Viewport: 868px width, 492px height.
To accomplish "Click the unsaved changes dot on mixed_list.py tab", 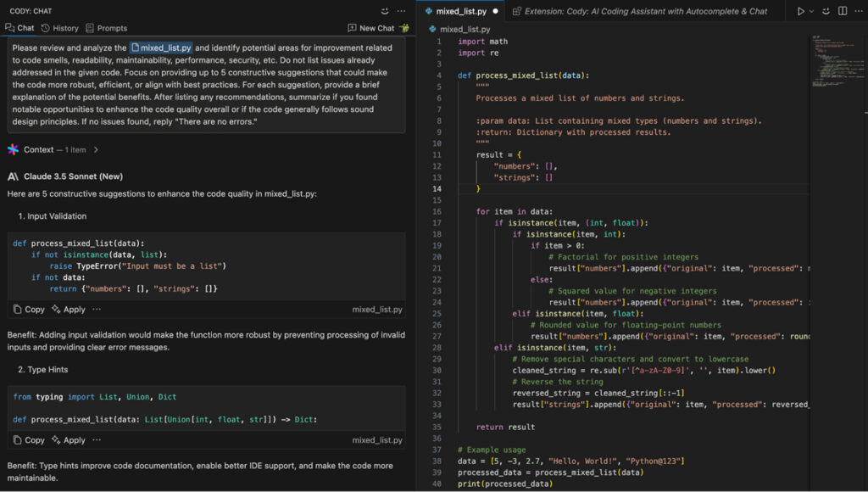I will [496, 13].
